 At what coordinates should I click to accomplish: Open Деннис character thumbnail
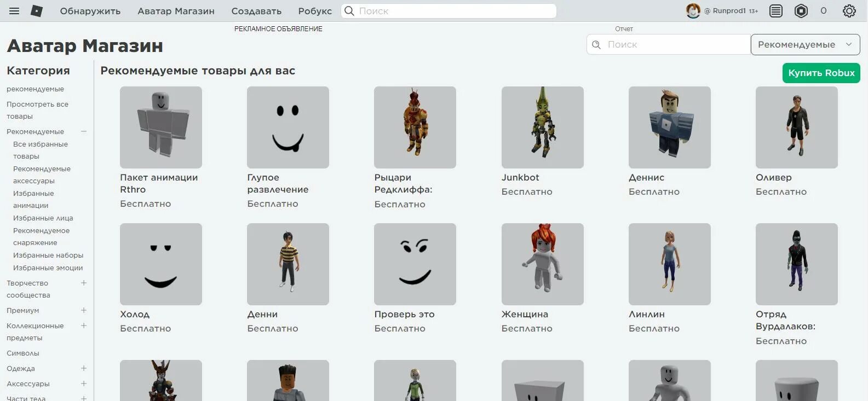(x=670, y=127)
